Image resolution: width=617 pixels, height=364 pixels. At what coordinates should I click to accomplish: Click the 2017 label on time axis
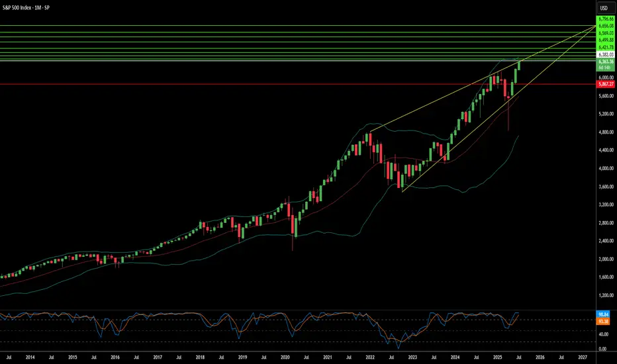158,357
